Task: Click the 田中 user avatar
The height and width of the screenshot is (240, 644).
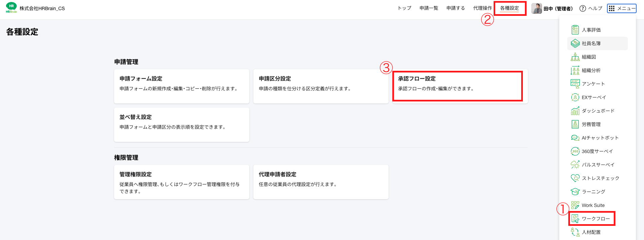Action: tap(537, 8)
